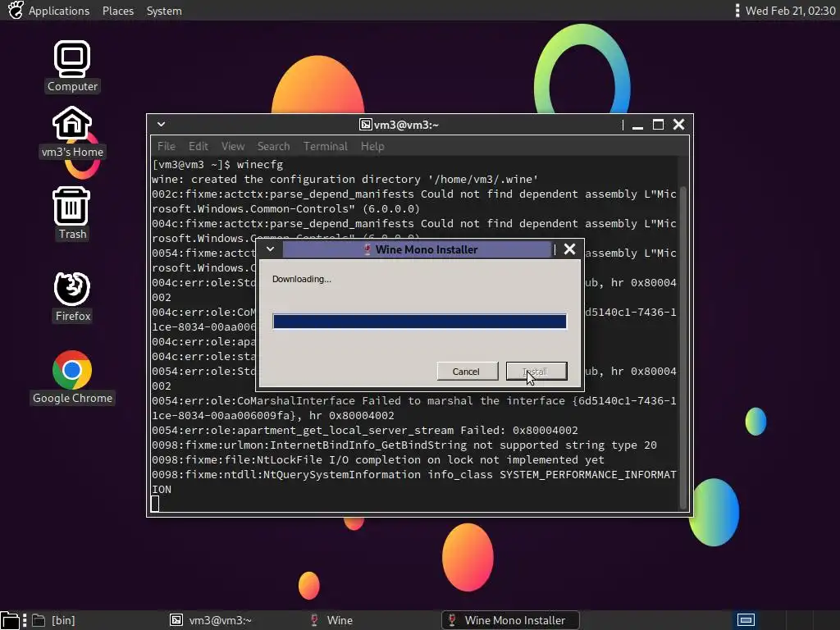The image size is (840, 630).
Task: Maximize the terminal window
Action: click(658, 125)
